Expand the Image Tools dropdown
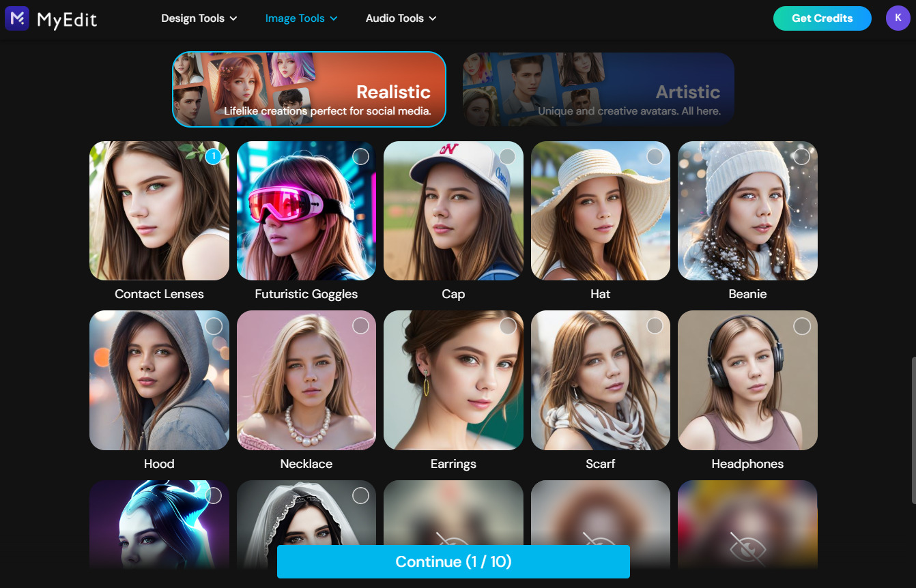The height and width of the screenshot is (588, 916). click(x=302, y=18)
